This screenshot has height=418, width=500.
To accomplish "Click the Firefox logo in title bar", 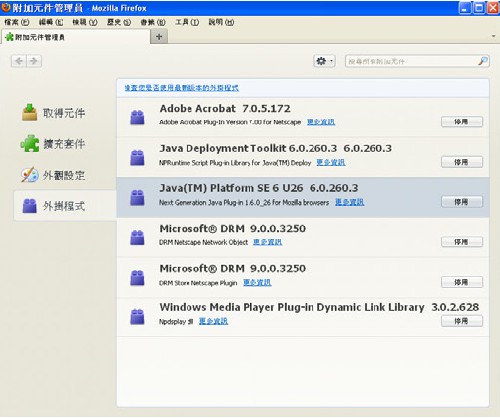I will (x=6, y=7).
